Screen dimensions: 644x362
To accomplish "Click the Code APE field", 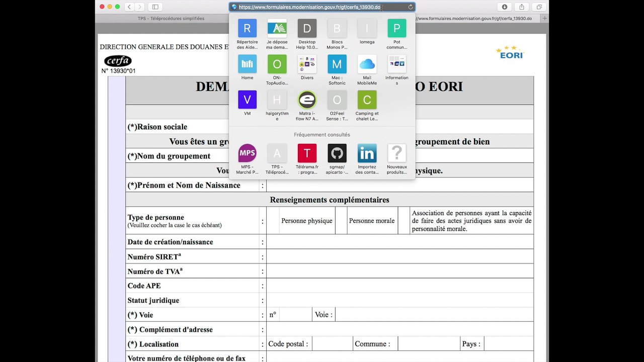I will [399, 286].
